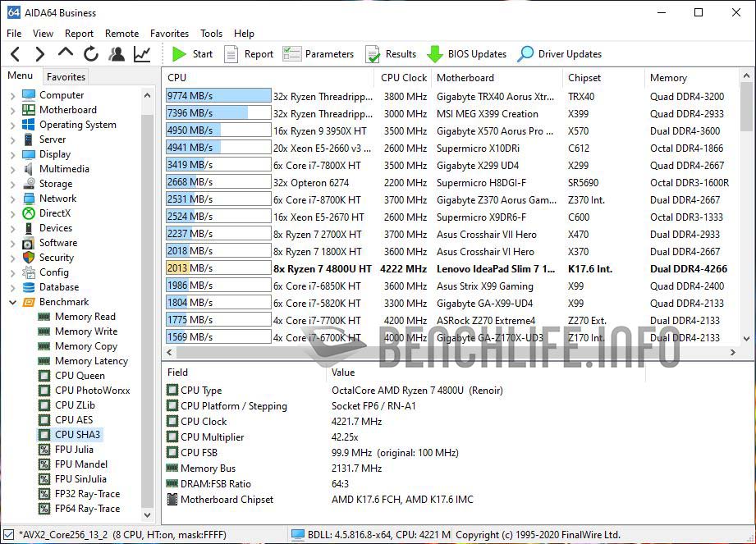The height and width of the screenshot is (544, 756).
Task: Select the Memory Latency benchmark item
Action: tap(91, 361)
